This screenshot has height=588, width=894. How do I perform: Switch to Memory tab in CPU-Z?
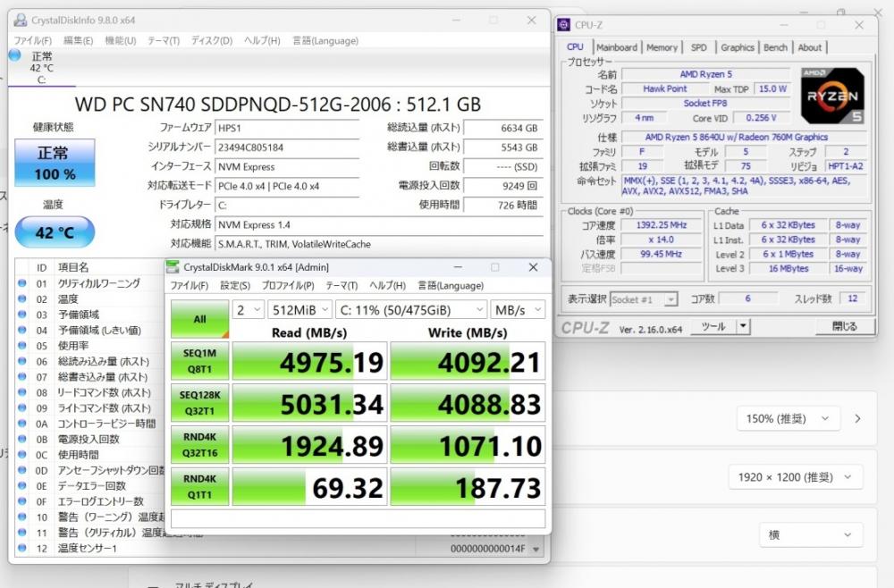[x=662, y=47]
